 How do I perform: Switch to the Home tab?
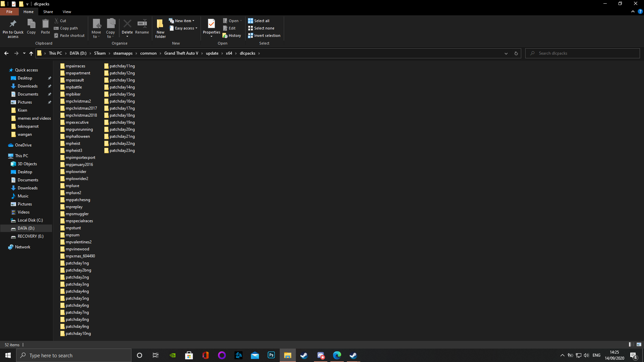[x=29, y=12]
